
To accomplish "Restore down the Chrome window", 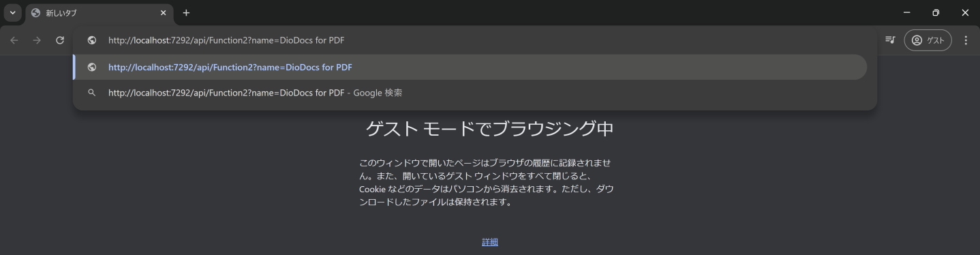I will point(936,13).
